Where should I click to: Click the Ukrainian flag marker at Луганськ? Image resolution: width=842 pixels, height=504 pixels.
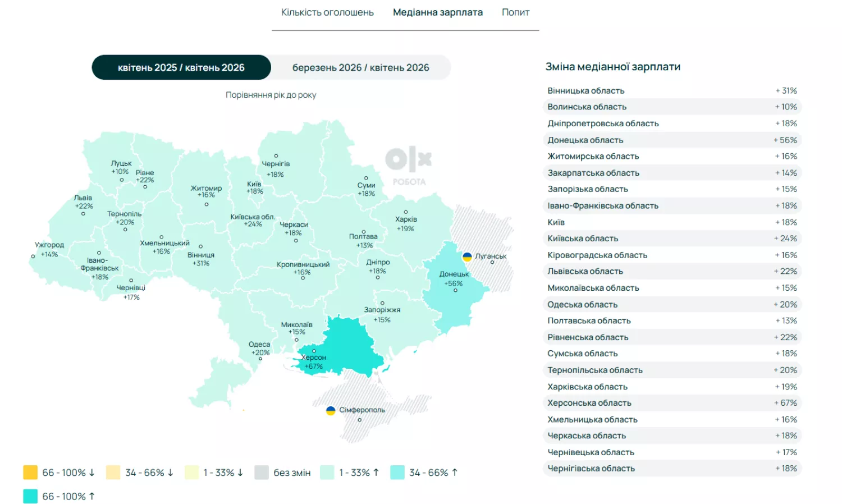(x=467, y=256)
